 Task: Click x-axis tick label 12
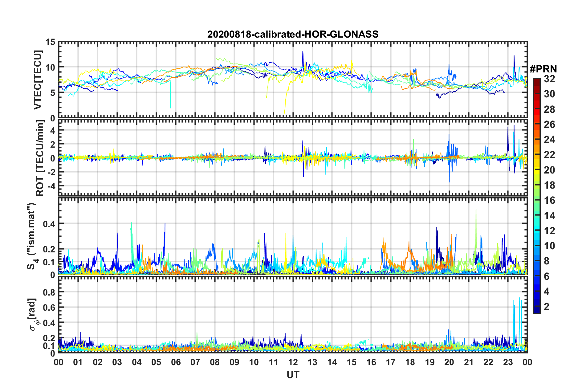(x=293, y=362)
